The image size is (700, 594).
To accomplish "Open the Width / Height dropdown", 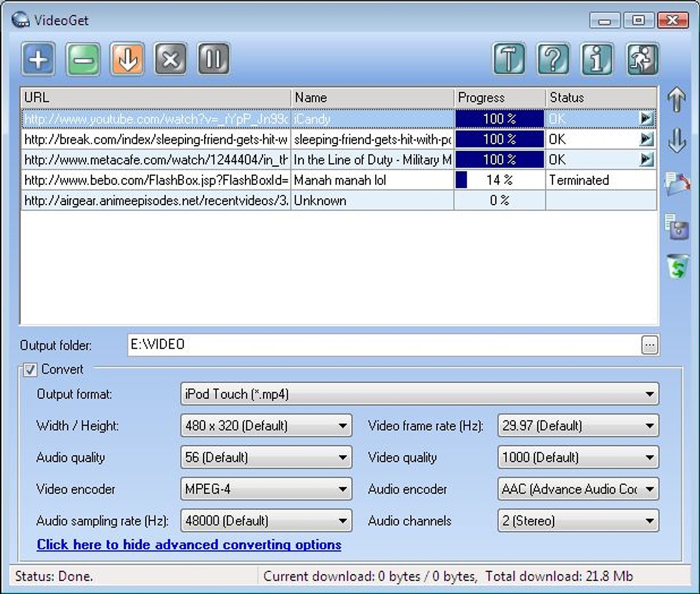I will pyautogui.click(x=343, y=426).
